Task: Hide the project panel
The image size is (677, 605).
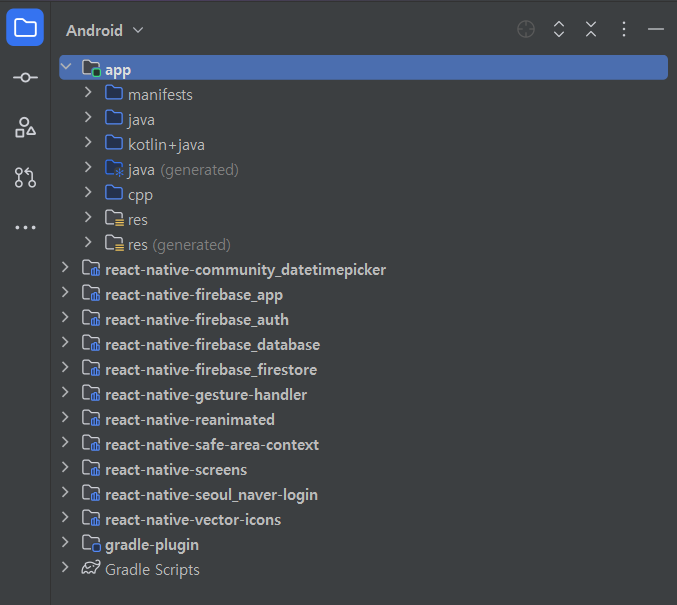Action: [656, 29]
